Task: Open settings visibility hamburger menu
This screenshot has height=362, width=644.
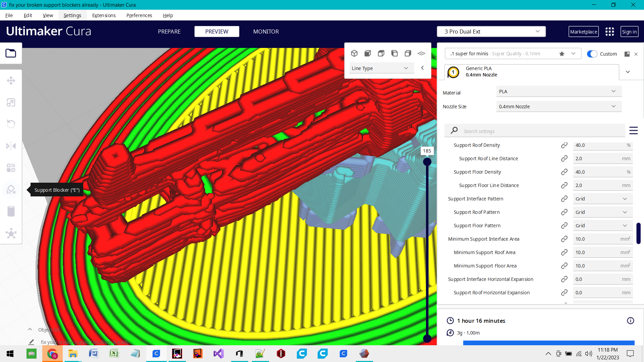Action: [633, 130]
